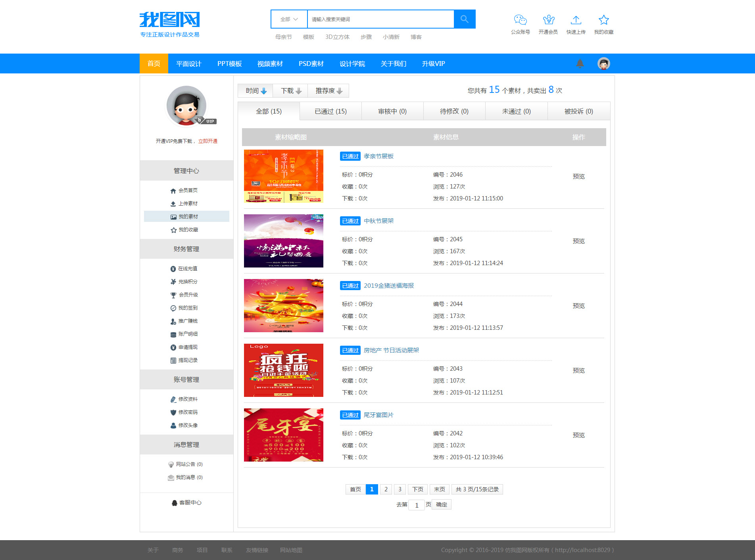Click the 末页 pagination button
Screen dimensions: 755x560
point(440,489)
